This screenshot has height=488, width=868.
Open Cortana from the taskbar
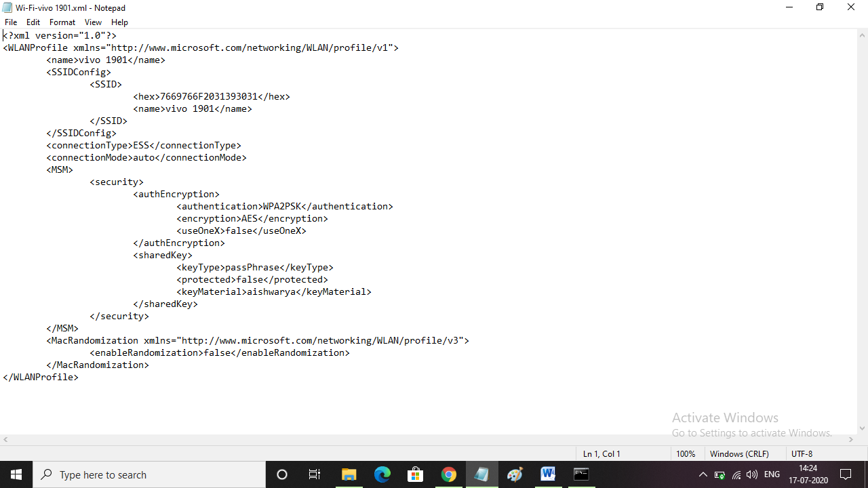point(282,474)
